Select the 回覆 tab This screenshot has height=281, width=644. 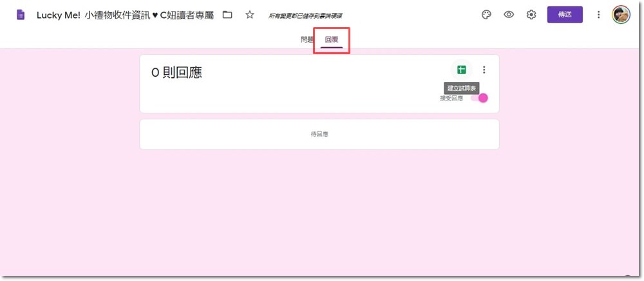[x=332, y=40]
